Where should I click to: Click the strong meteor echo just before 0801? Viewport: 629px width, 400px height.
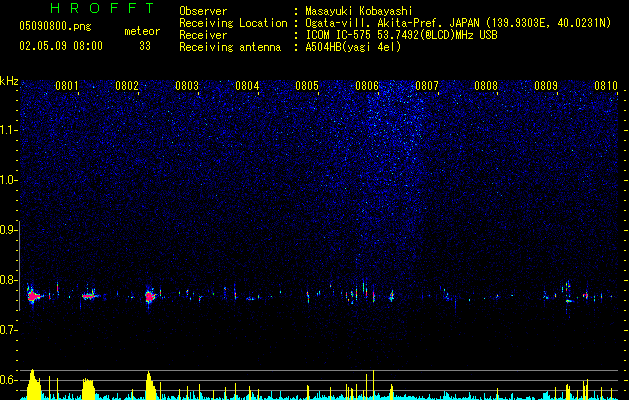[34, 296]
